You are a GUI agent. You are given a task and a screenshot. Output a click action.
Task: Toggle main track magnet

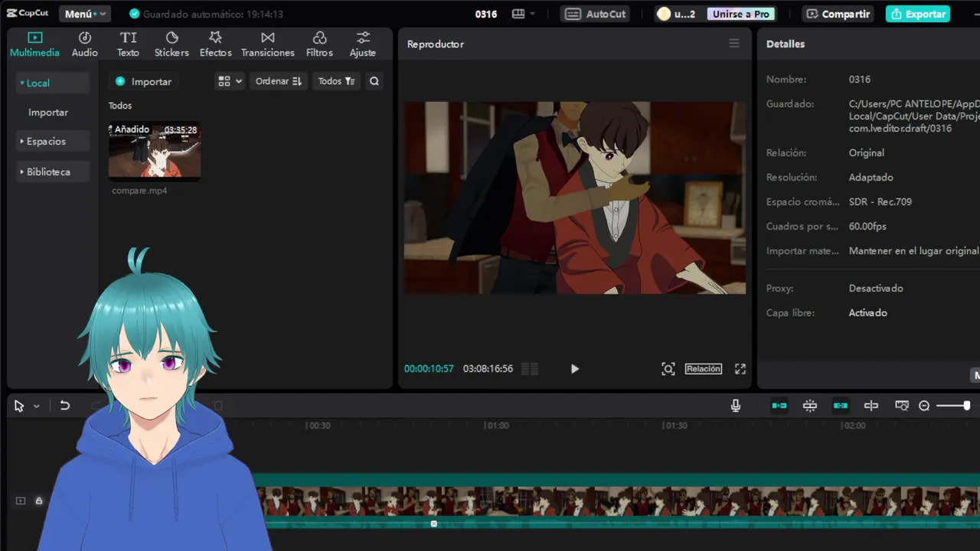(779, 406)
